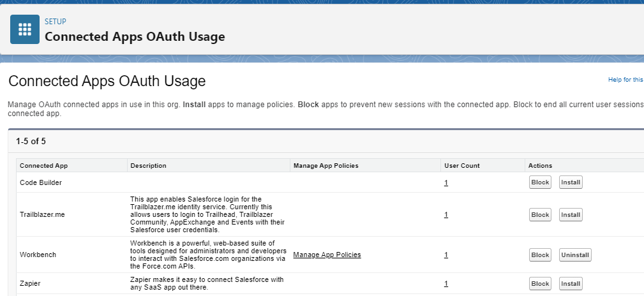The height and width of the screenshot is (296, 644).
Task: Open the Code Builder user count link
Action: click(446, 182)
